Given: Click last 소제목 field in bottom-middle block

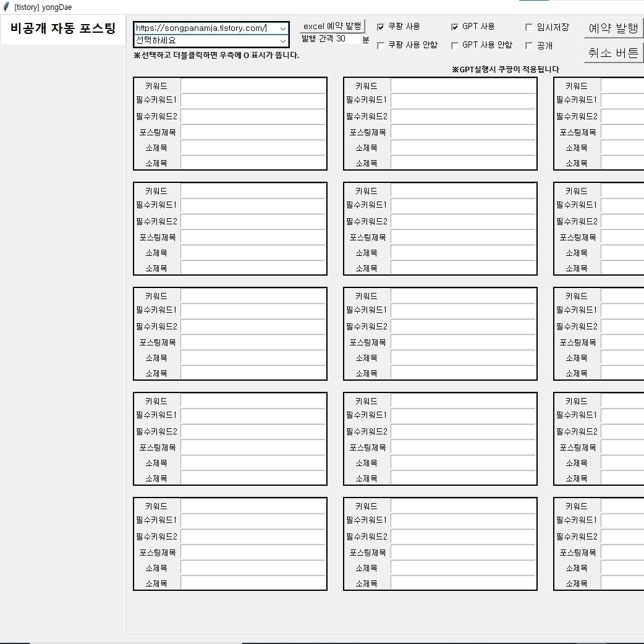Looking at the screenshot, I should pyautogui.click(x=464, y=583).
